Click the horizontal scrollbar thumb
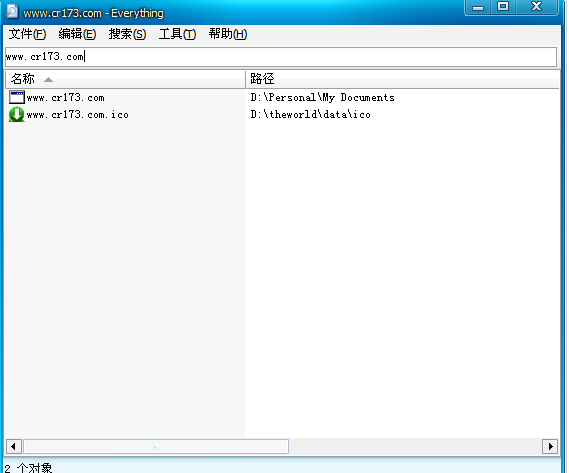Viewport: 569px width, 473px height. [156, 446]
